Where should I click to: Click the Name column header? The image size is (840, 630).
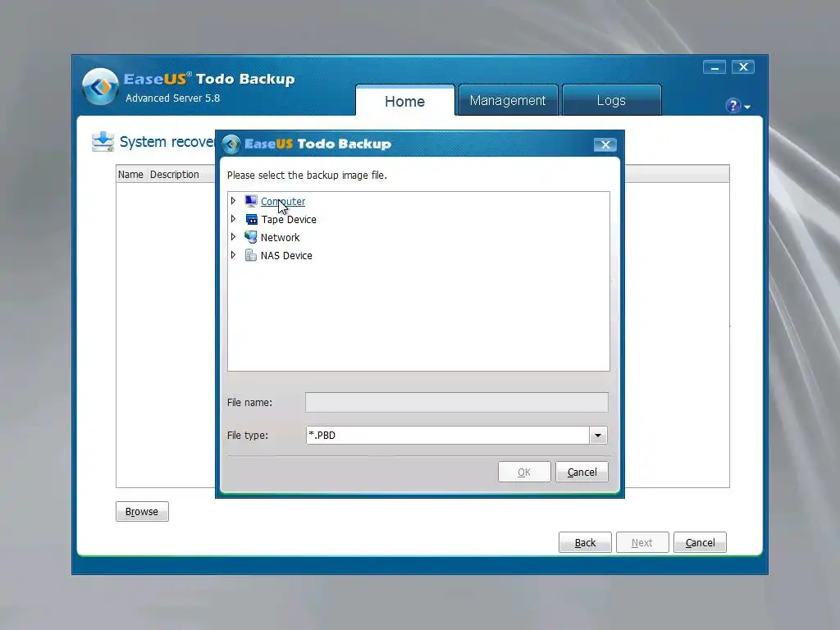(x=130, y=174)
